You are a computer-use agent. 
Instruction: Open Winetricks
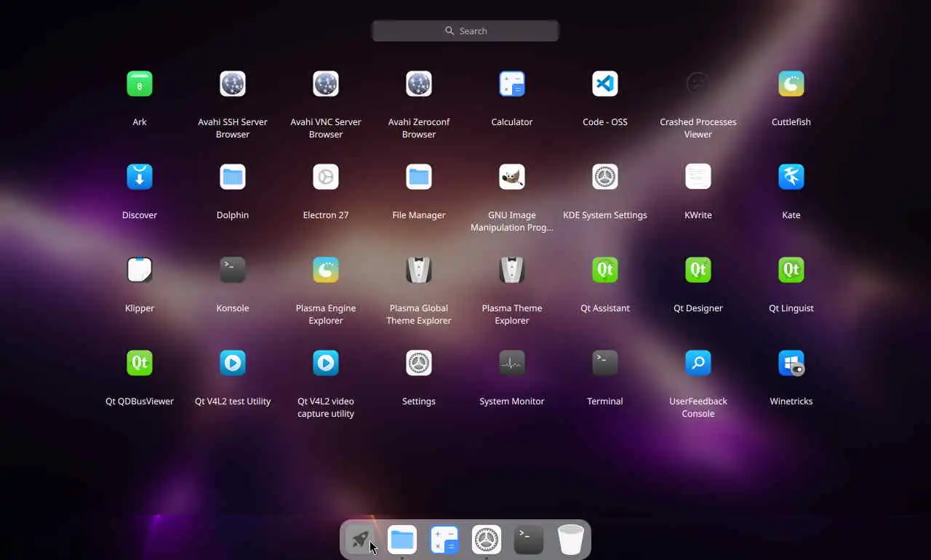pos(791,363)
